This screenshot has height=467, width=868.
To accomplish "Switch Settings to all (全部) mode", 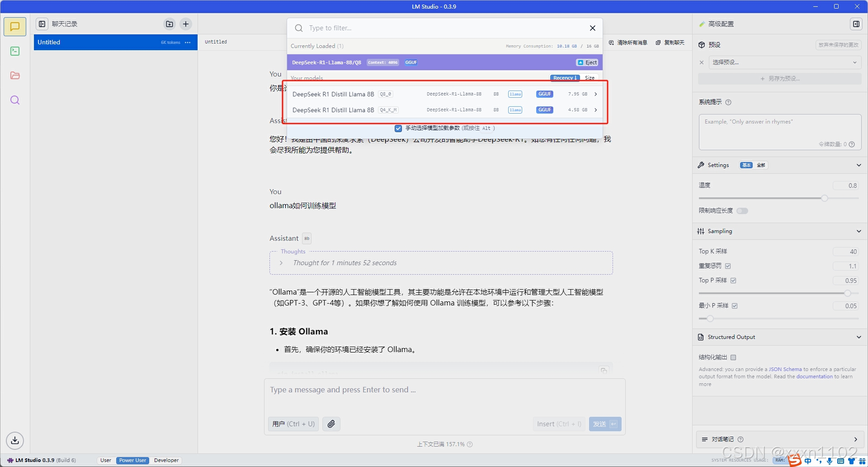I will (761, 165).
